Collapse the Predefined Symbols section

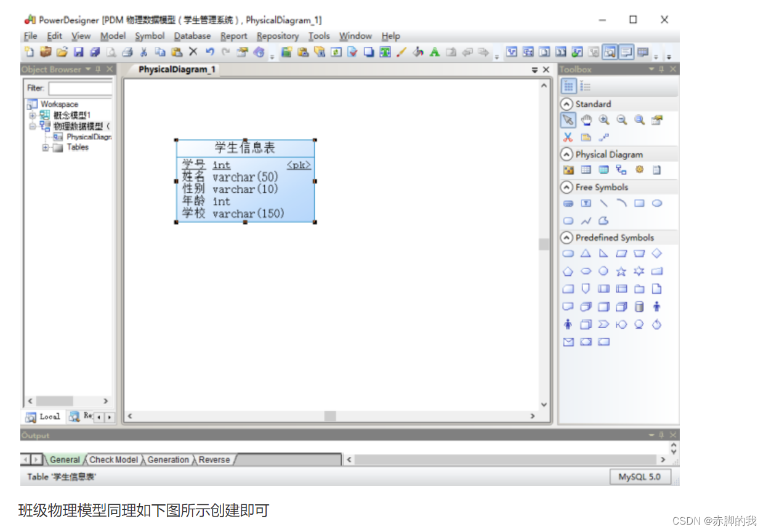[x=567, y=237]
